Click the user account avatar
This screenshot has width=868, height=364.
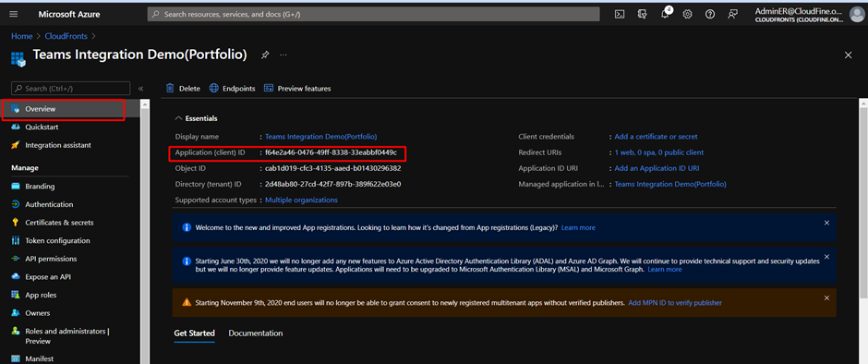coord(856,15)
